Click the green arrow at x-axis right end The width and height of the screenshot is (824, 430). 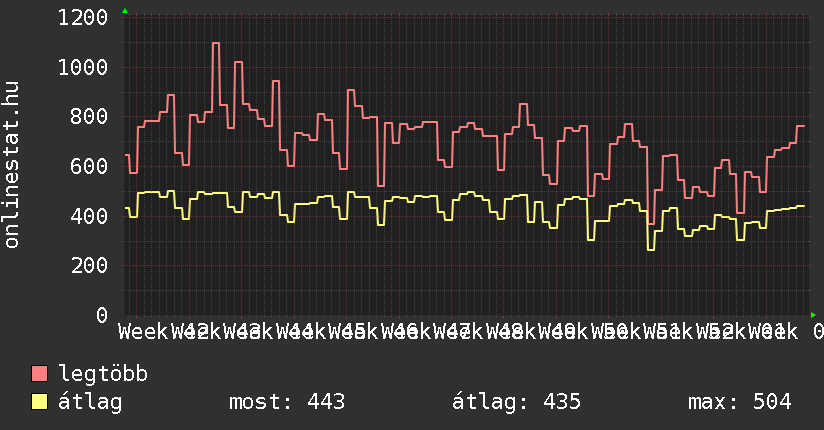pos(813,315)
